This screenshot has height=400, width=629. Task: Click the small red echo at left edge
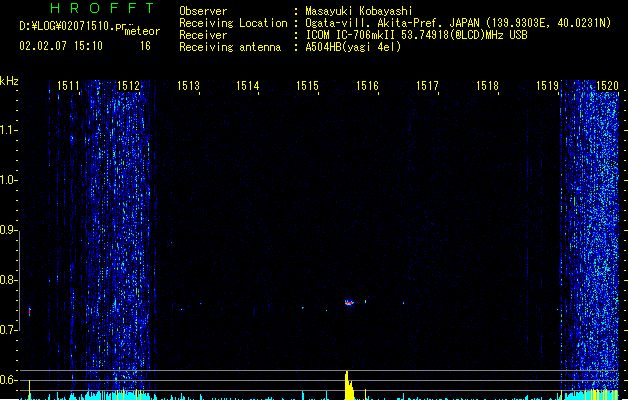click(x=29, y=311)
